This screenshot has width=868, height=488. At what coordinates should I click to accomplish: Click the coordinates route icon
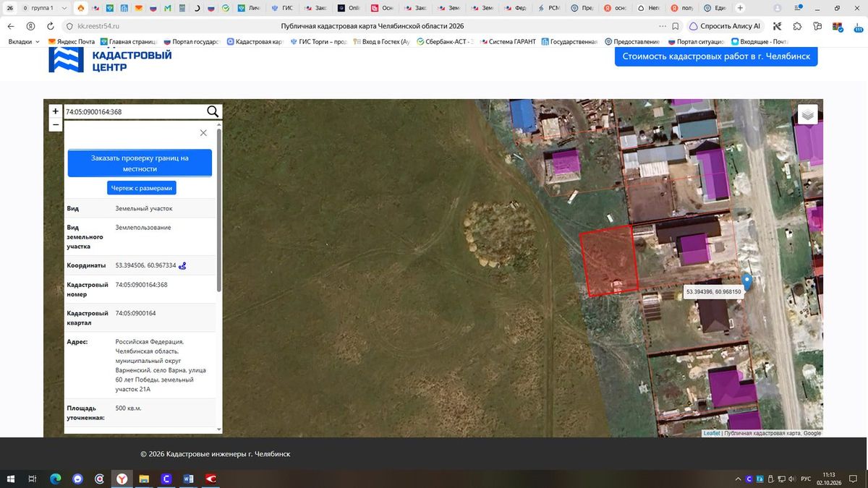pos(182,265)
